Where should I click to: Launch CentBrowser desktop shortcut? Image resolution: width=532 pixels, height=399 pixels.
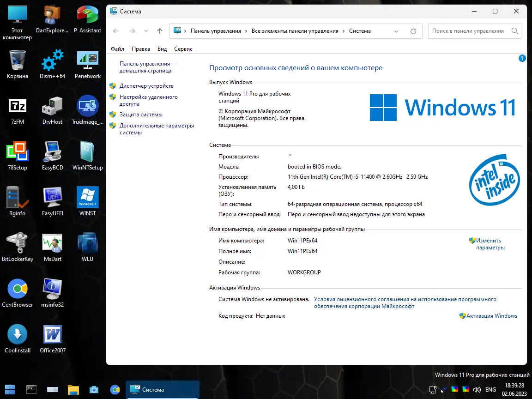(x=17, y=293)
